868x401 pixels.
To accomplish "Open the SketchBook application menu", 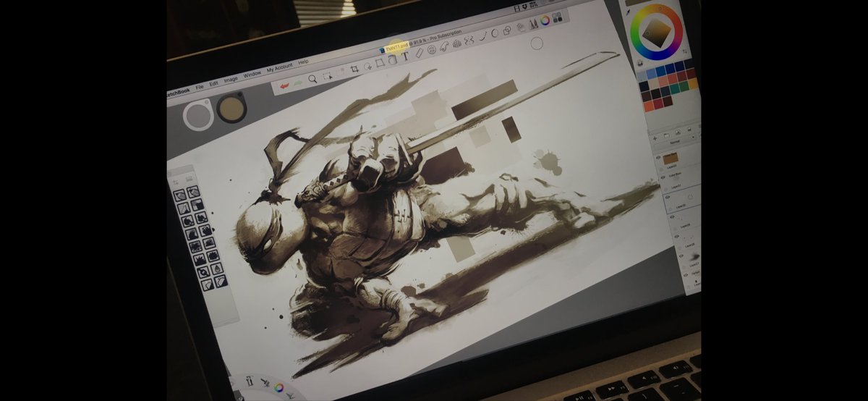I will tap(178, 92).
